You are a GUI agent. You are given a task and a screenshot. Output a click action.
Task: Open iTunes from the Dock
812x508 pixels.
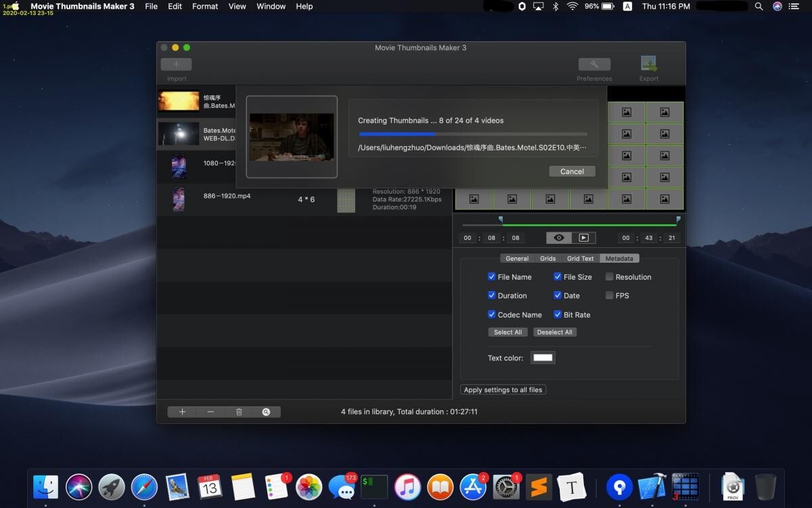(x=407, y=486)
